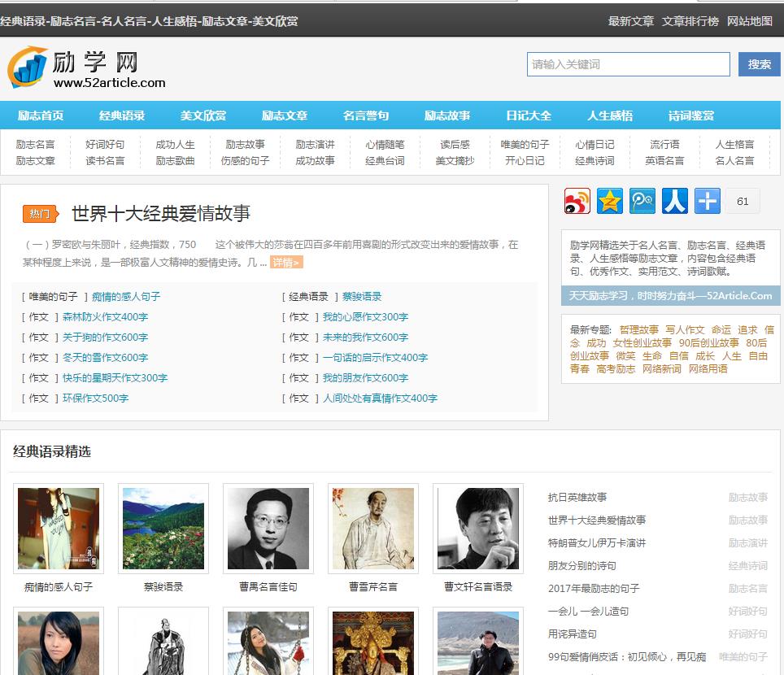Click the 搜索 search button
784x675 pixels.
[759, 64]
